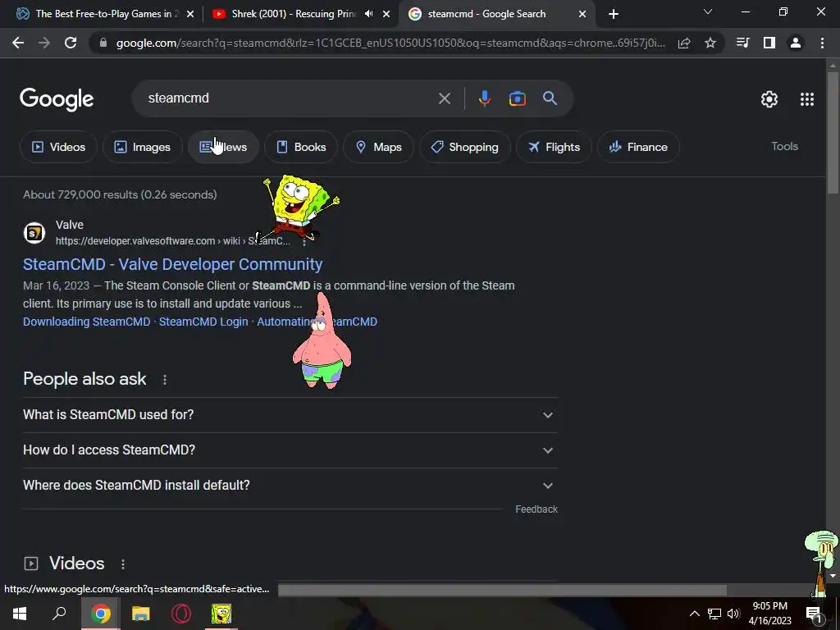This screenshot has width=840, height=630.
Task: Open SteamCMD Login sitelink
Action: 203,322
